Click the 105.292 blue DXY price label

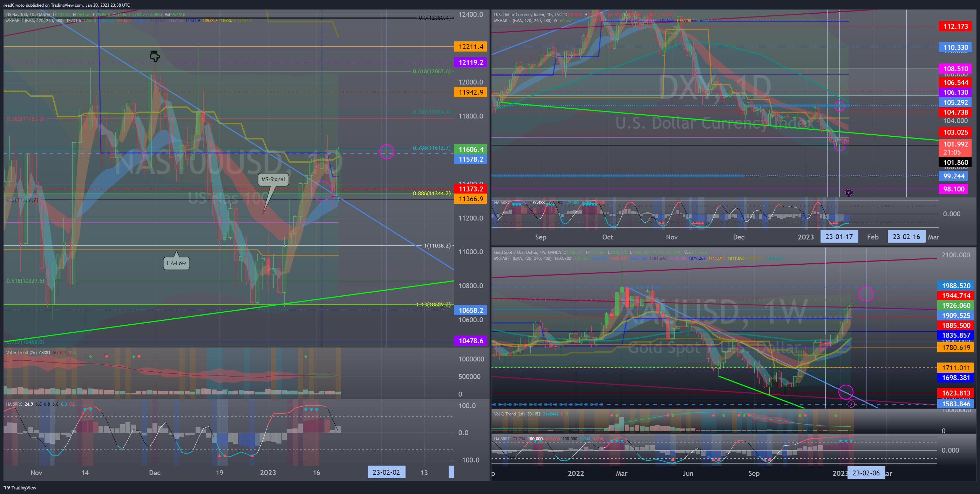pos(955,102)
